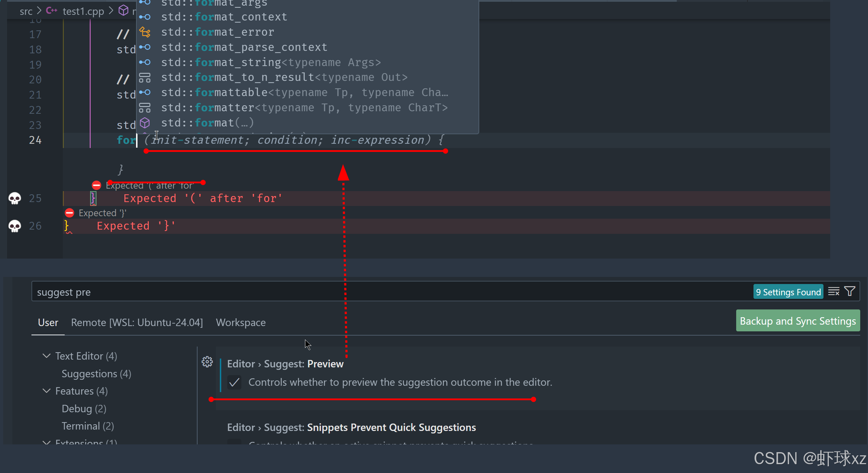Select the Terminal settings tree item
868x473 pixels.
pos(88,426)
